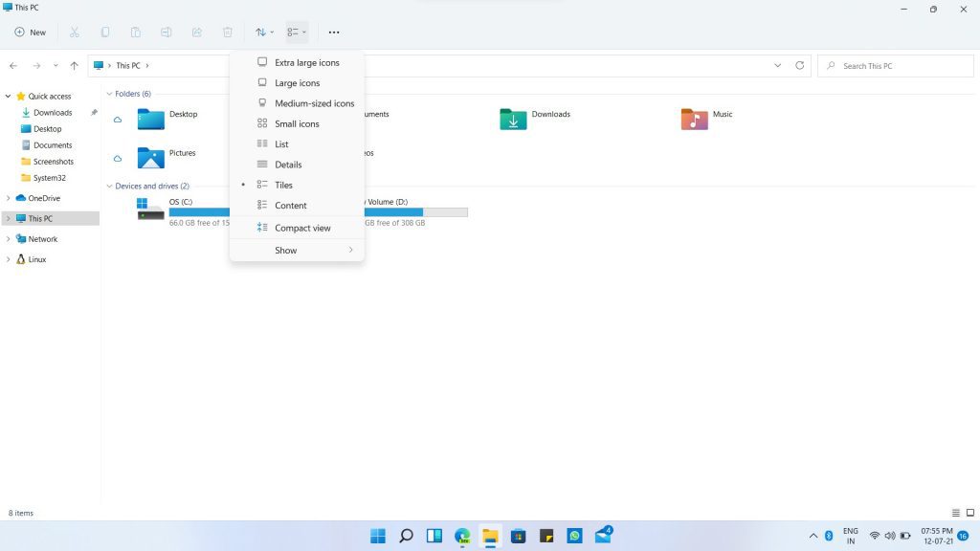Expand OneDrive in the navigation pane
The height and width of the screenshot is (551, 980).
coord(10,198)
